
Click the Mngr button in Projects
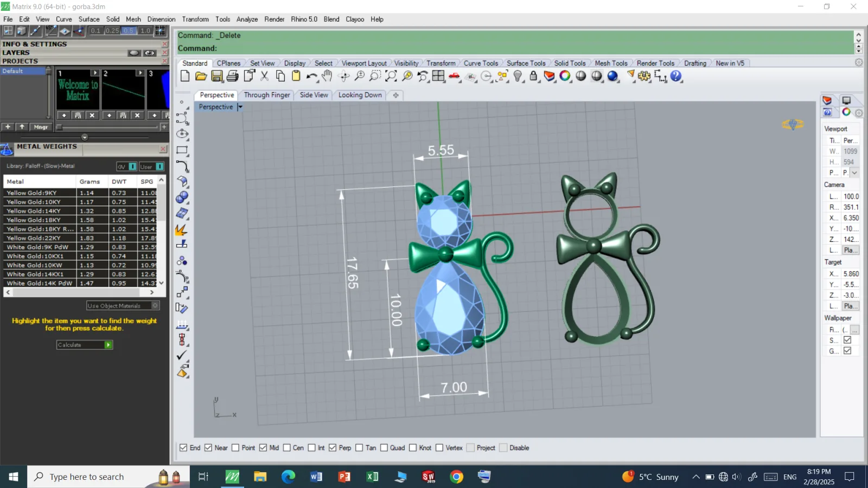click(x=41, y=127)
